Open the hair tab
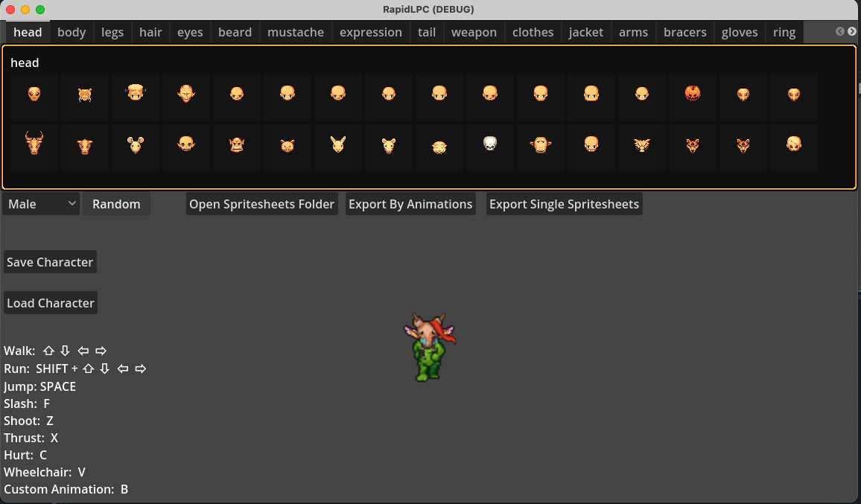861x504 pixels. point(150,33)
